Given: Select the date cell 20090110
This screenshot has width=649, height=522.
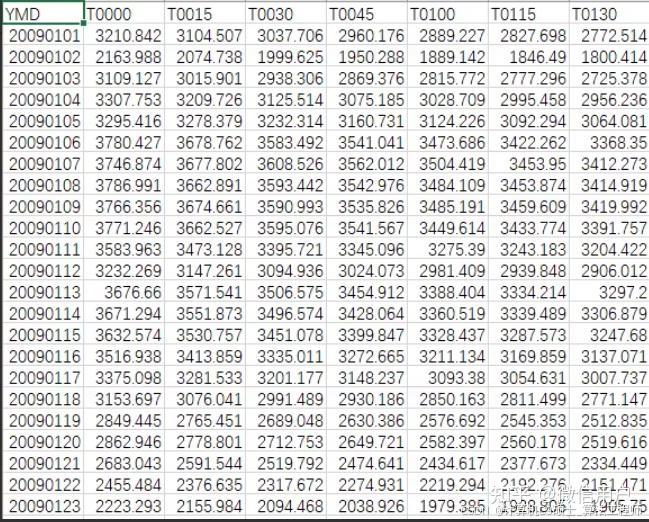Looking at the screenshot, I should [43, 228].
